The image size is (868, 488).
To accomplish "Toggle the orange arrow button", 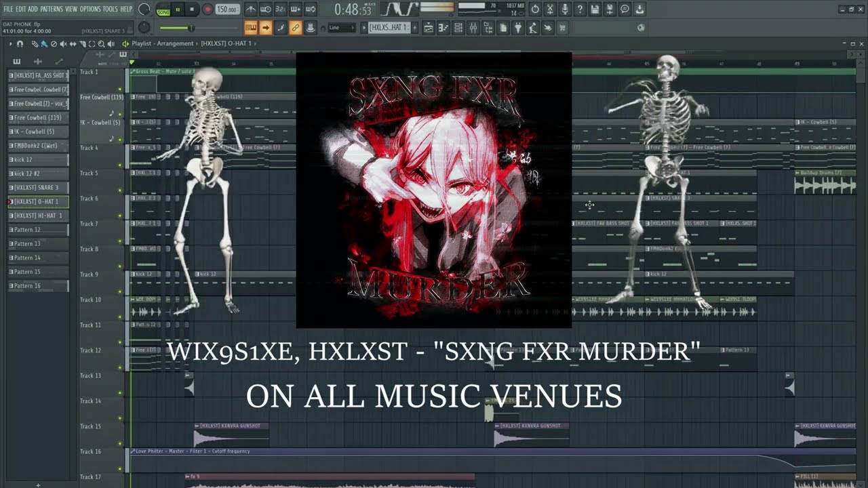I will click(266, 28).
